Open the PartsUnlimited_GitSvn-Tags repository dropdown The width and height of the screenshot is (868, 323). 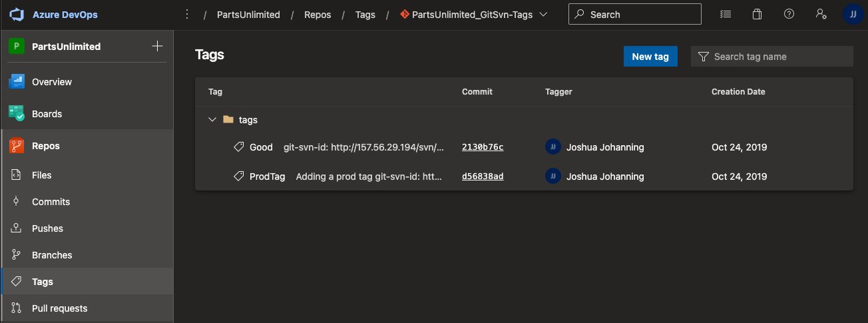[474, 15]
